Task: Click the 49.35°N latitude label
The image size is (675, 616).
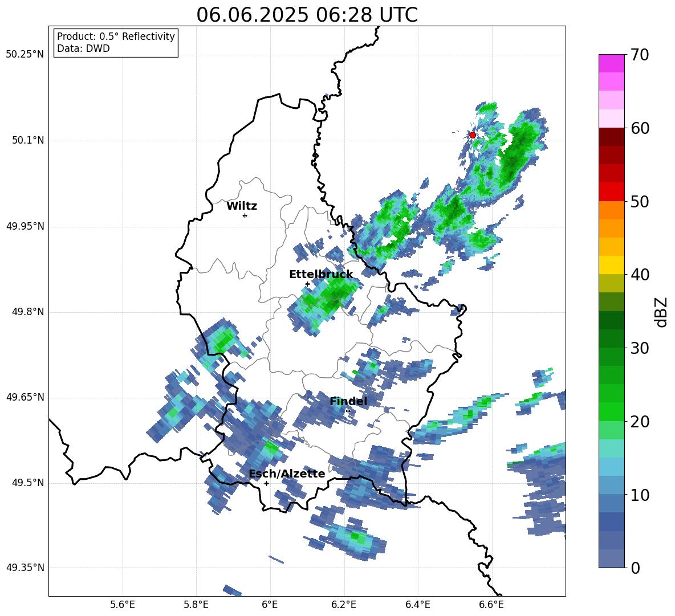Action: click(x=25, y=568)
